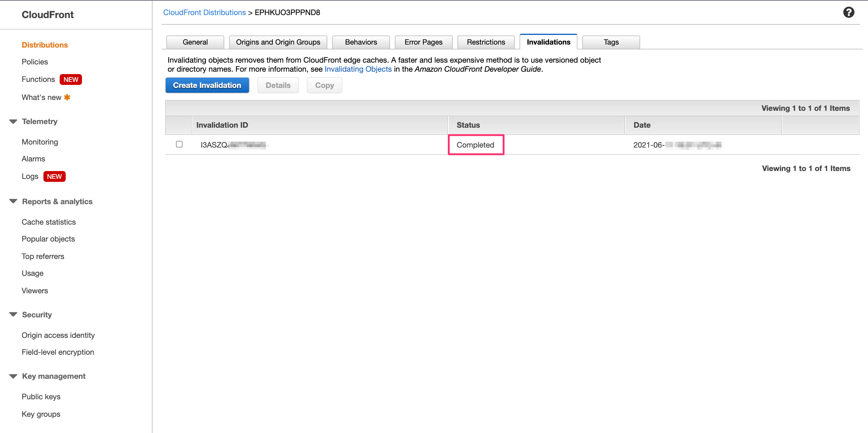Collapse the Reports & analytics section arrow
Viewport: 868px width, 433px height.
click(13, 201)
